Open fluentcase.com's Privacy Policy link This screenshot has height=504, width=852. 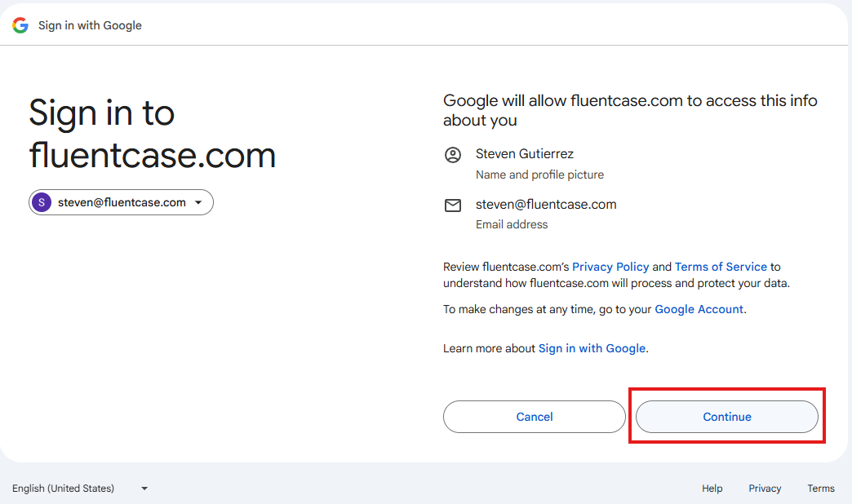tap(610, 267)
